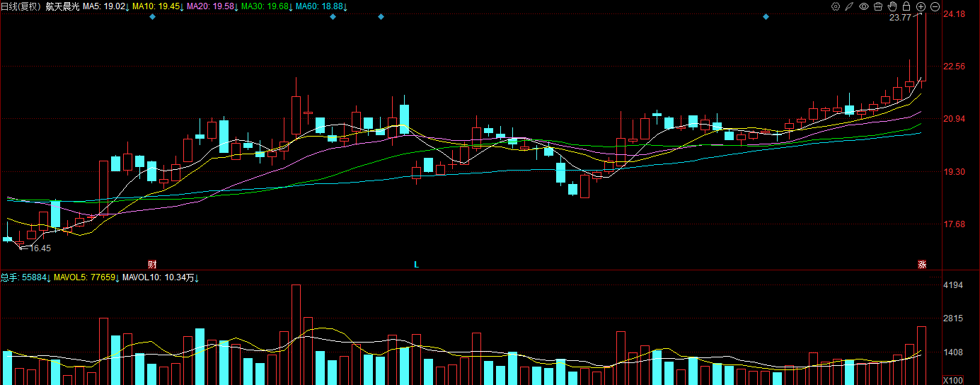This screenshot has height=385, width=980.
Task: Select the hand pan tool
Action: (892, 6)
